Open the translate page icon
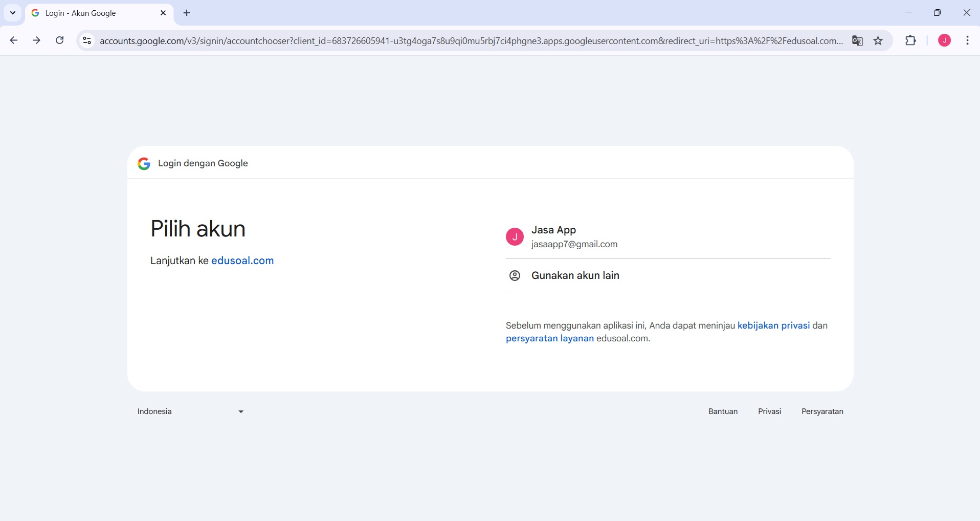 click(x=858, y=41)
